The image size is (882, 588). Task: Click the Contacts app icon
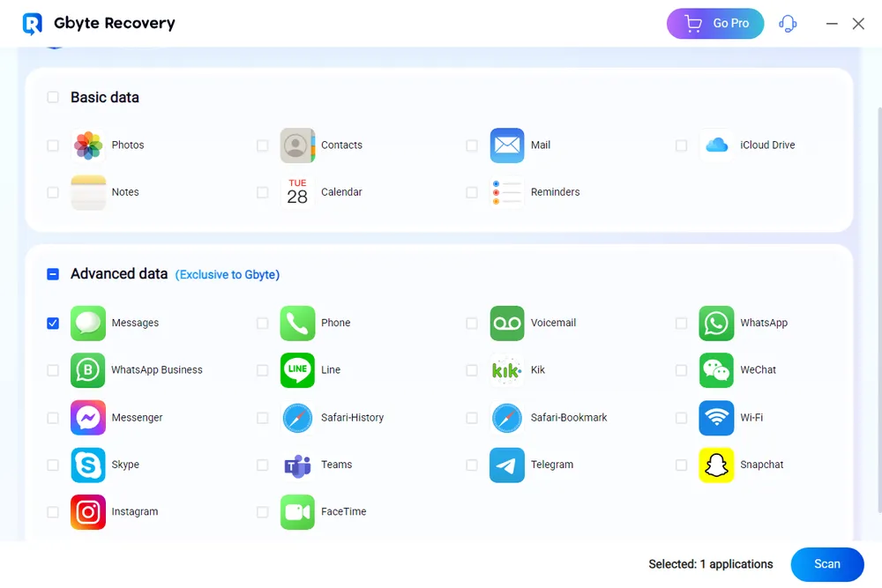pyautogui.click(x=297, y=145)
